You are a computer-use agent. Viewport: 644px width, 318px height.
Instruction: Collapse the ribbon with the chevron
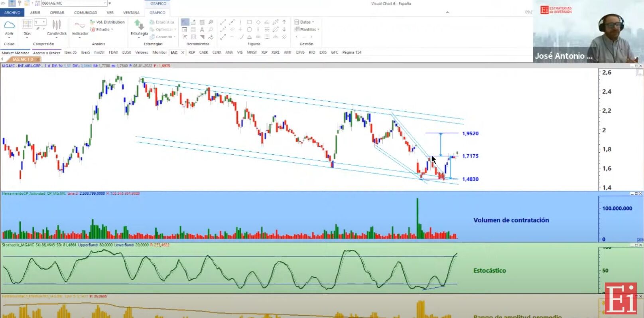pos(447,12)
